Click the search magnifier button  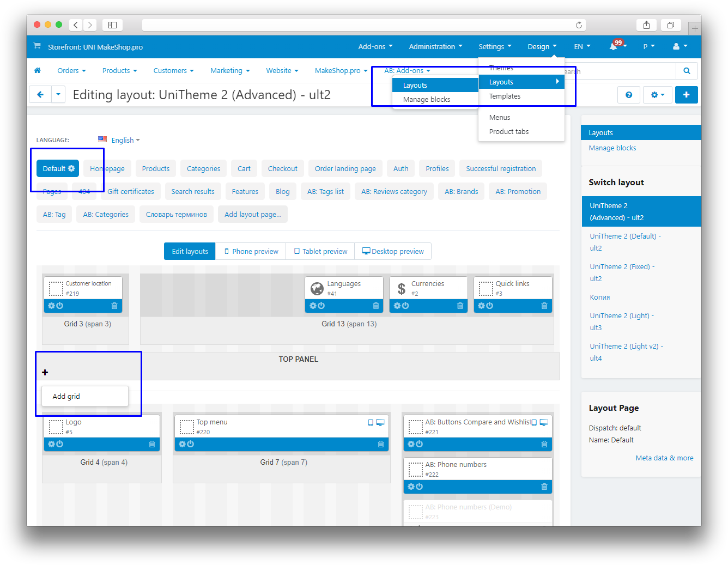tap(687, 71)
